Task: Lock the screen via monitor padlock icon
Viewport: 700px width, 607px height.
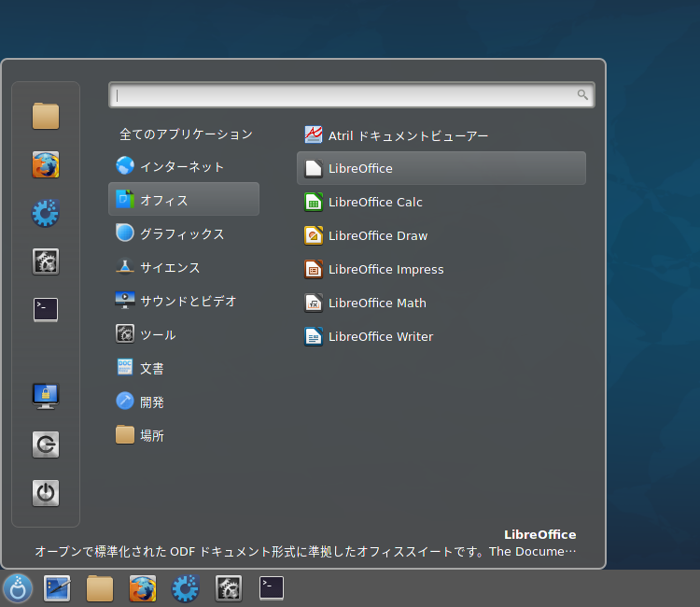Action: (46, 396)
